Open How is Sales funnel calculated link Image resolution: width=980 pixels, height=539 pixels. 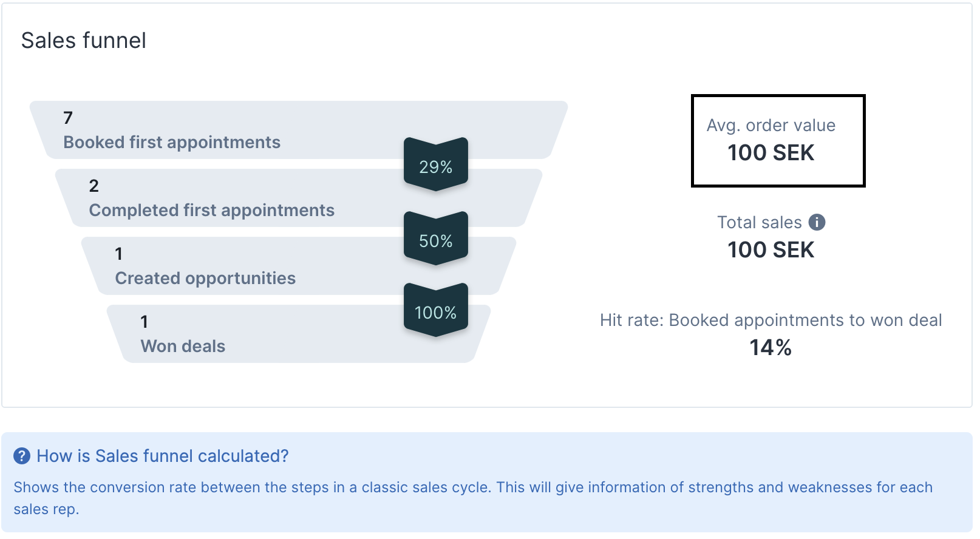(163, 456)
